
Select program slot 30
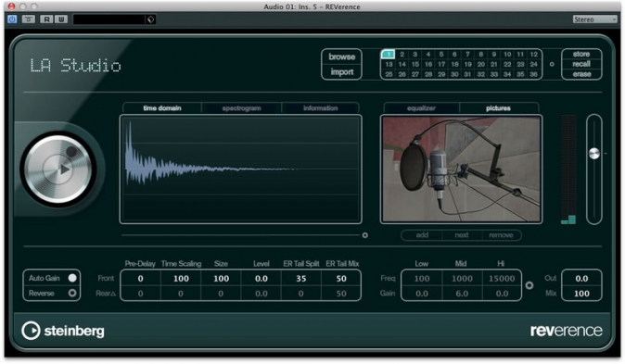click(x=454, y=74)
